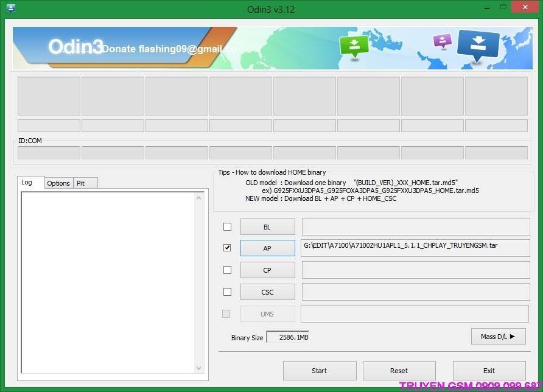Viewport: 543px width, 392px height.
Task: Click the log scrollbar down arrow
Action: point(199,368)
